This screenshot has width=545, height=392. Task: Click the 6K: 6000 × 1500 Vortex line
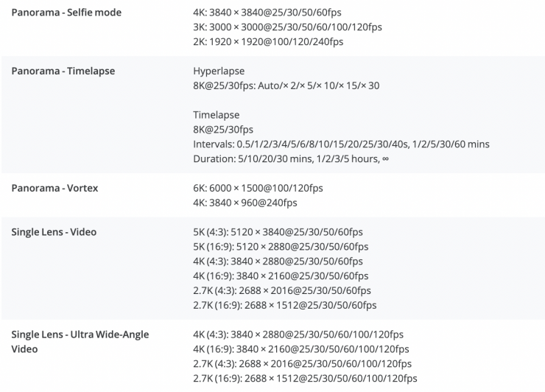pos(258,189)
